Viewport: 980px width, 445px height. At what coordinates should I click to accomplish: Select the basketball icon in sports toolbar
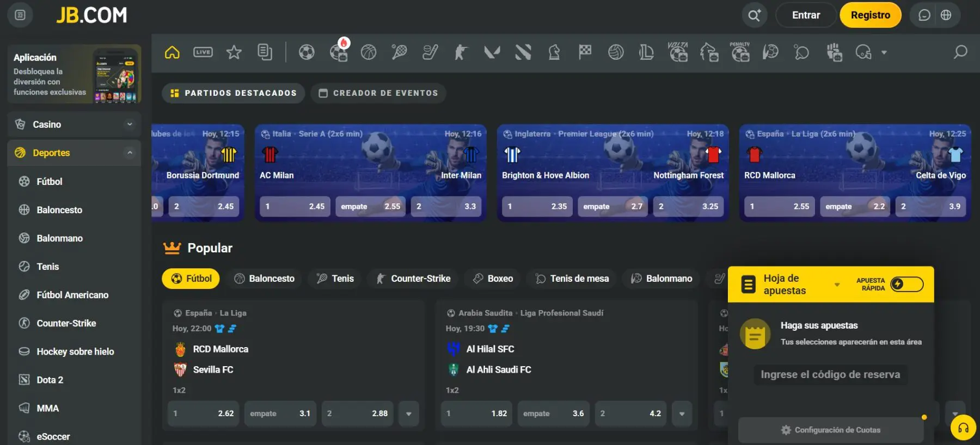(x=369, y=52)
